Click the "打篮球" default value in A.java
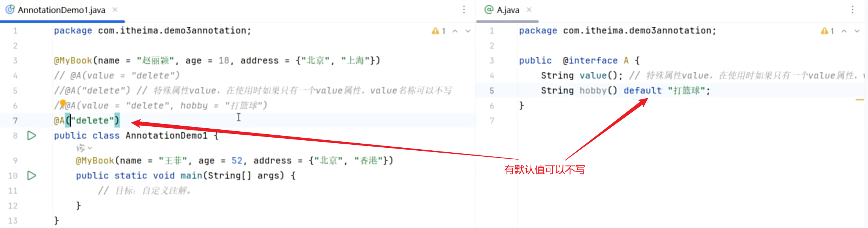This screenshot has height=228, width=868. 687,90
